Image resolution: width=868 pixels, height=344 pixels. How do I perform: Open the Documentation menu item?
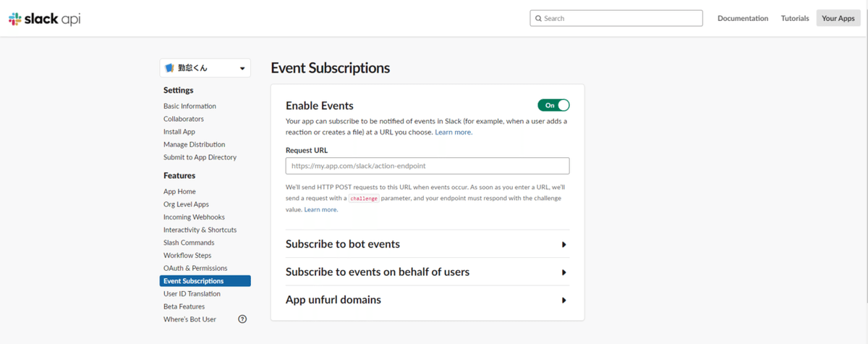(x=743, y=18)
